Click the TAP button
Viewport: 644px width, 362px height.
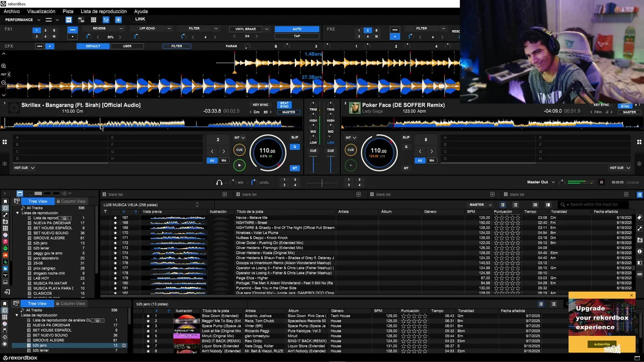297,36
